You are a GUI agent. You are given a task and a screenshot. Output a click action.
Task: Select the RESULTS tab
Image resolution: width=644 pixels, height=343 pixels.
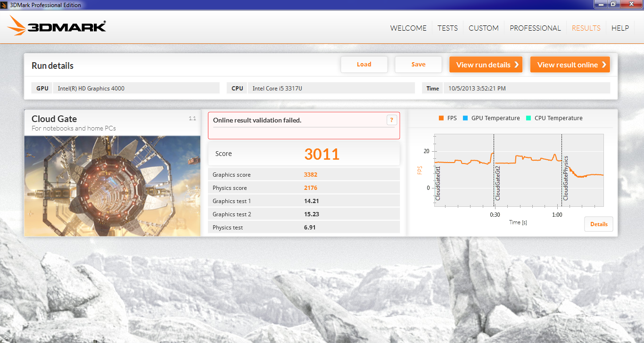click(x=586, y=28)
